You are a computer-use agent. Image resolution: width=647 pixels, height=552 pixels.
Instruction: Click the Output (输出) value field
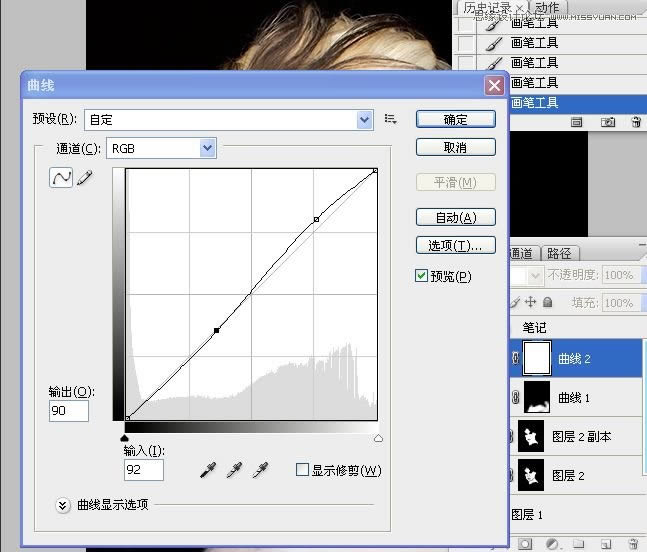tap(69, 411)
